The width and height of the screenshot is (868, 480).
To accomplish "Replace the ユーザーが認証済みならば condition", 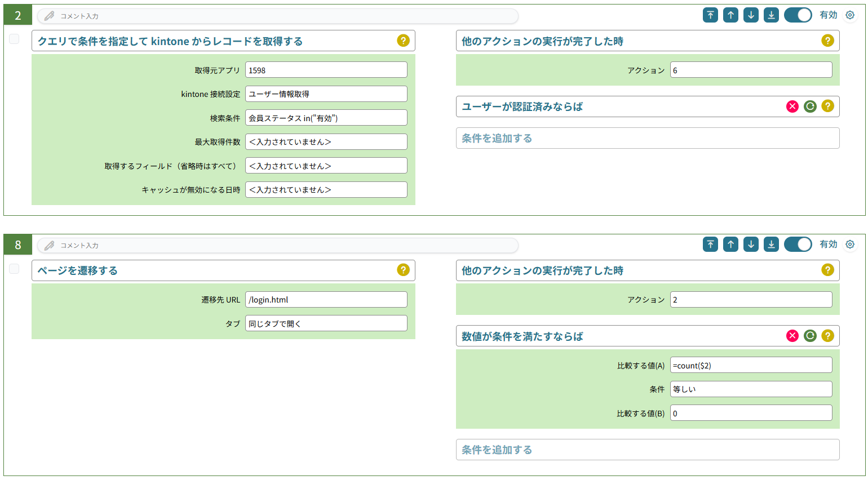I will (810, 106).
